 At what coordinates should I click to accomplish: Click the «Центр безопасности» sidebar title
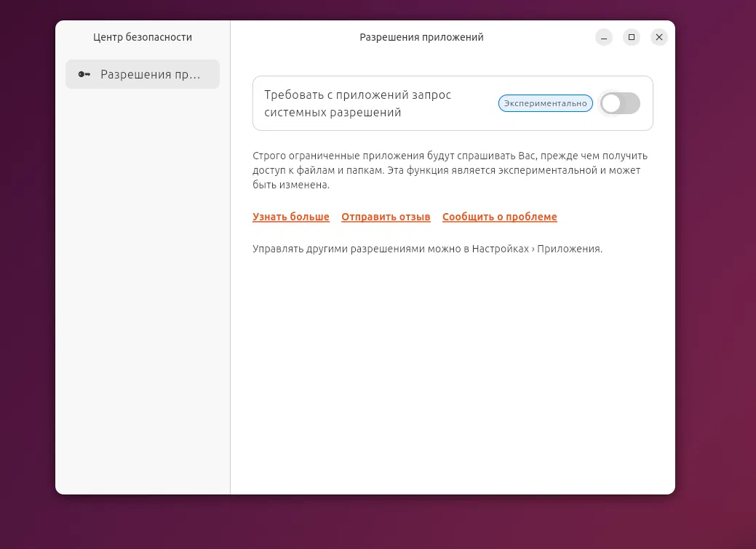(143, 37)
